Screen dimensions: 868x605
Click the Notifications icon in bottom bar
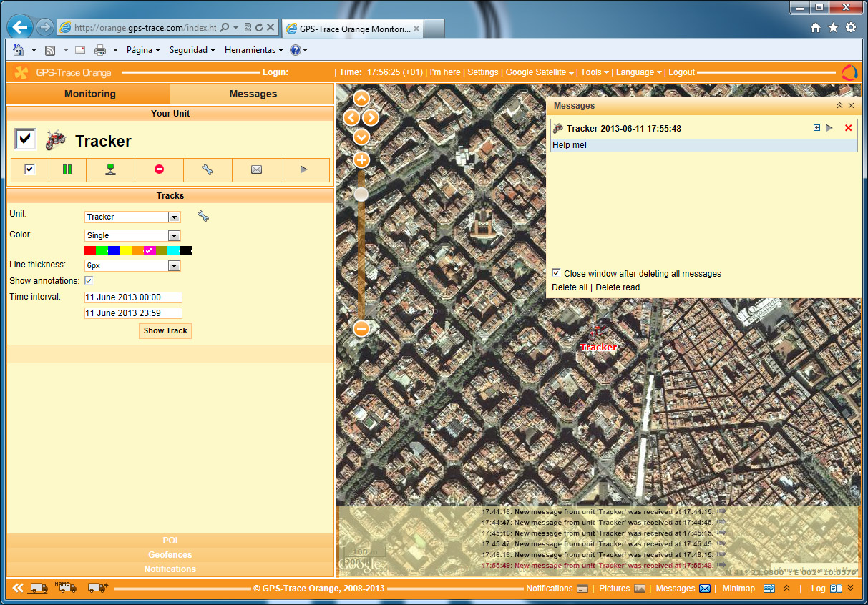pos(582,589)
